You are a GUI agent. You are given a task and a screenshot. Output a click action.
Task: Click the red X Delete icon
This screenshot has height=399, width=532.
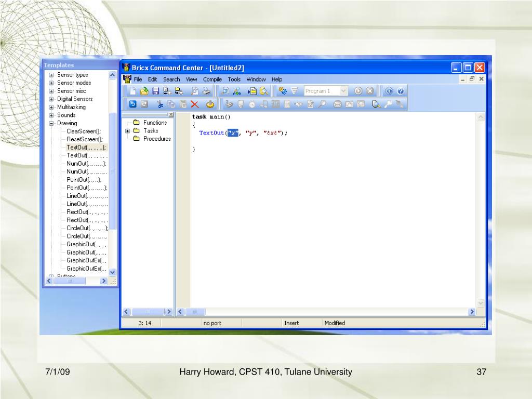pyautogui.click(x=195, y=104)
